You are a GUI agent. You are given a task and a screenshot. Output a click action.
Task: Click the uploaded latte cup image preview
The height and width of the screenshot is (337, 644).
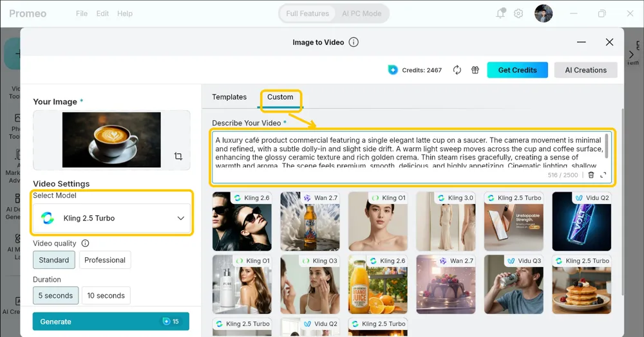point(111,140)
